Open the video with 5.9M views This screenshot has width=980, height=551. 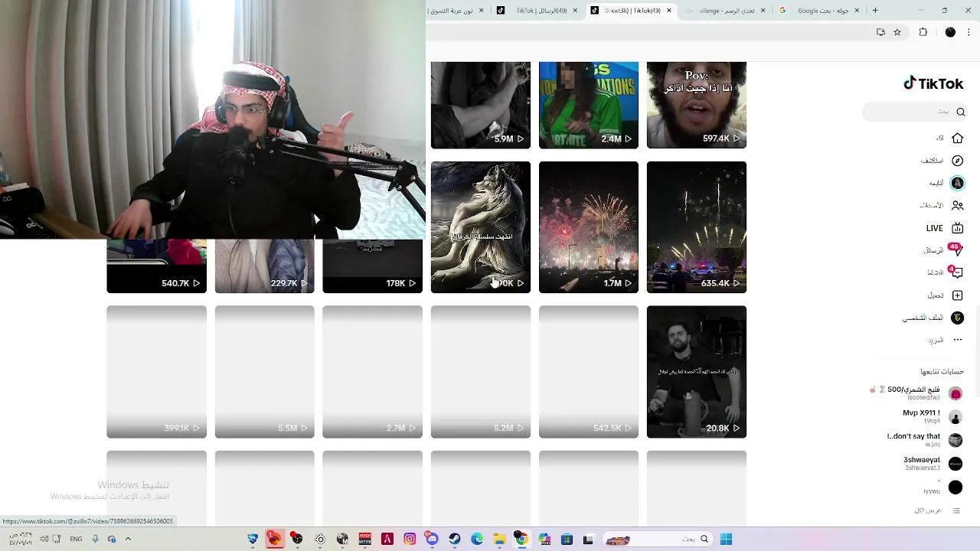point(481,105)
